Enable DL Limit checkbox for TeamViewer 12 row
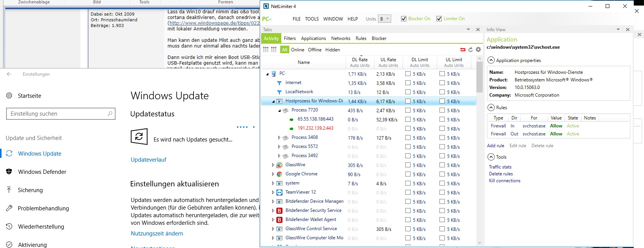The image size is (644, 248). pos(408,192)
